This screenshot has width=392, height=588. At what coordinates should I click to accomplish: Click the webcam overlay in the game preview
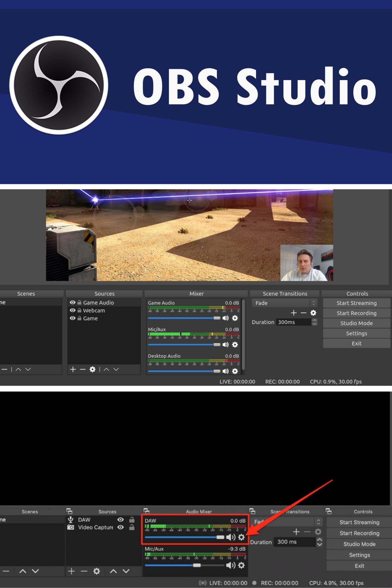tap(306, 263)
